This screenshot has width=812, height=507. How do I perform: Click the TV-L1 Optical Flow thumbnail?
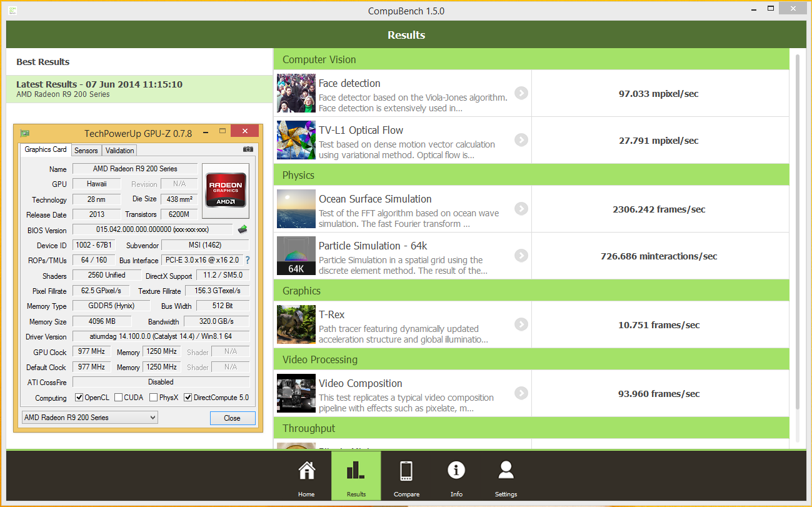click(296, 140)
